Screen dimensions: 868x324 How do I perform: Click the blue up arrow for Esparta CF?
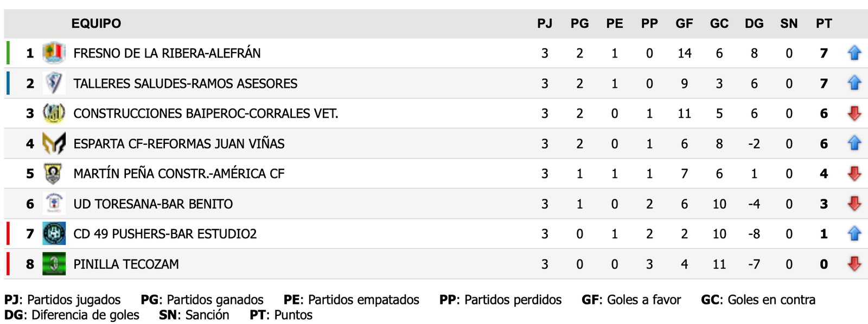click(x=854, y=143)
